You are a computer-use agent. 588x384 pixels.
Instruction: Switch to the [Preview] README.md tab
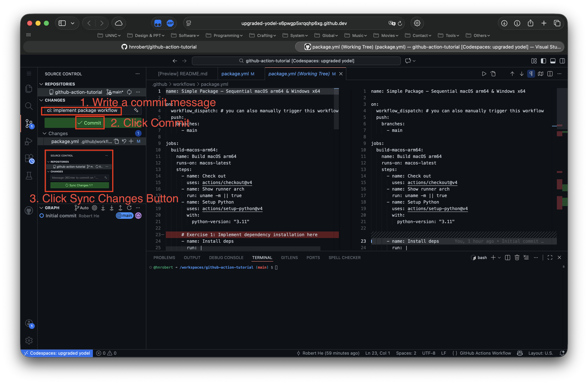click(182, 74)
